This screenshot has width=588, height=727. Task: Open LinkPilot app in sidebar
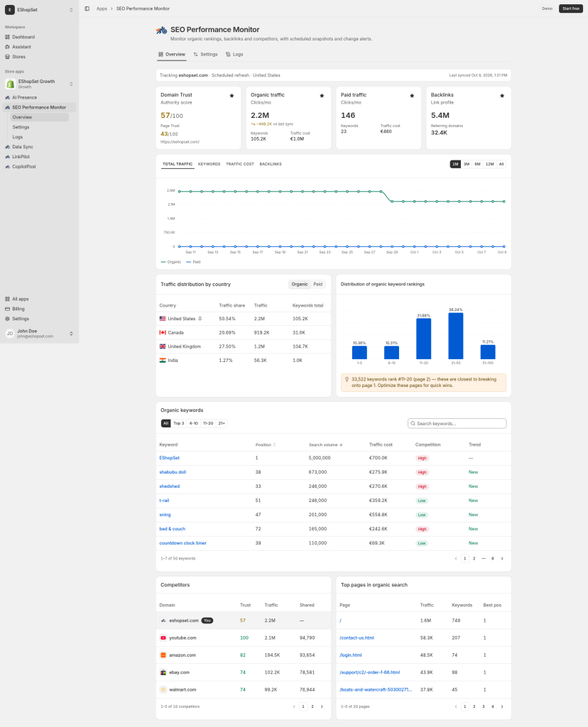click(x=21, y=157)
